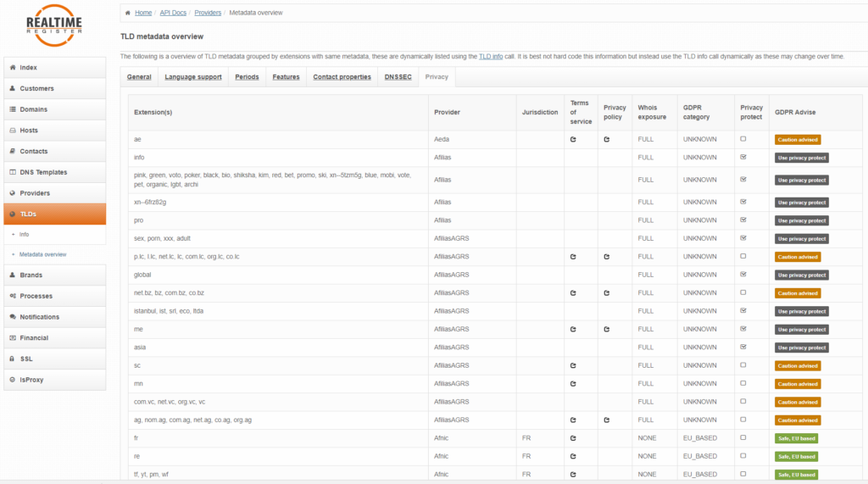Open the DNS Templates sidebar menu
The height and width of the screenshot is (484, 868).
coord(55,172)
